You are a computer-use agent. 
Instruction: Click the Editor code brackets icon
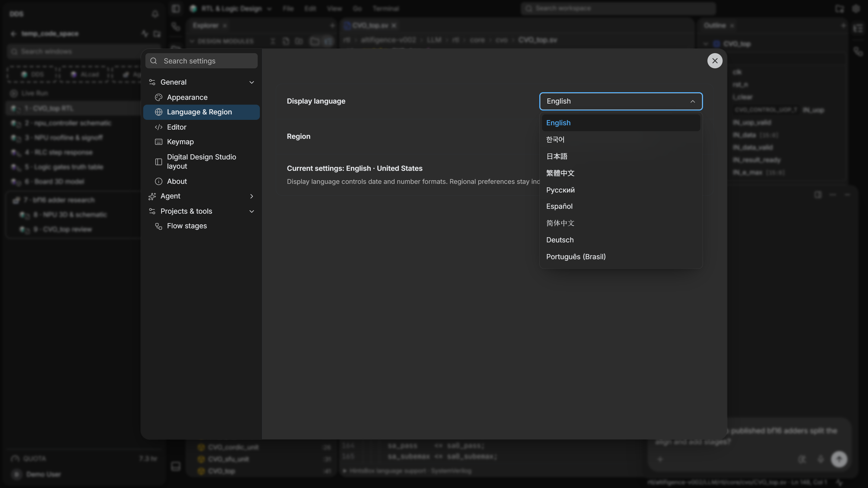(x=158, y=127)
